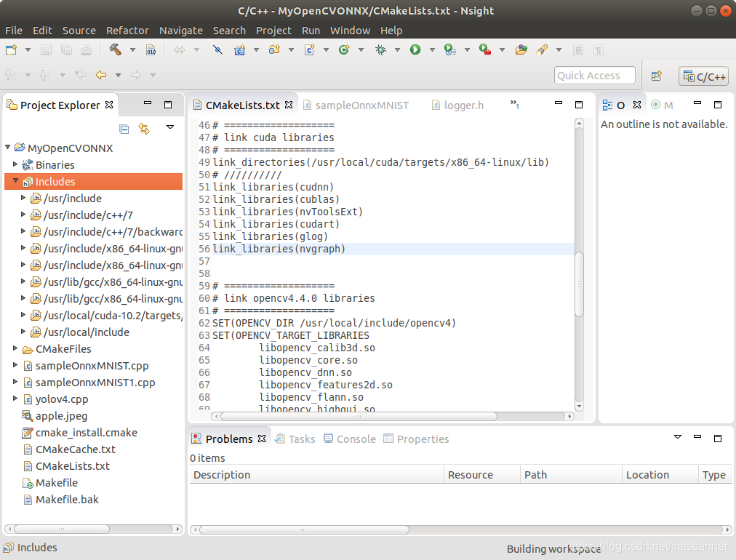Expand the Binaries tree node

pos(15,164)
